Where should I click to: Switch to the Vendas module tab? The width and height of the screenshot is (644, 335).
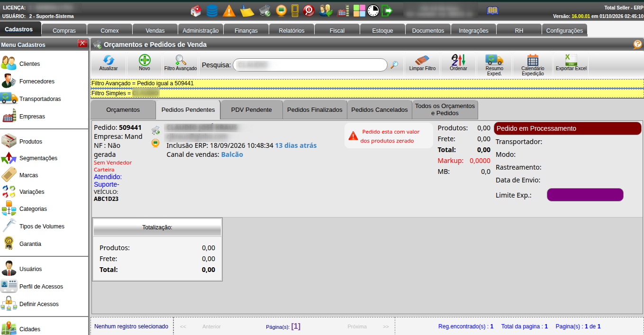pos(155,30)
